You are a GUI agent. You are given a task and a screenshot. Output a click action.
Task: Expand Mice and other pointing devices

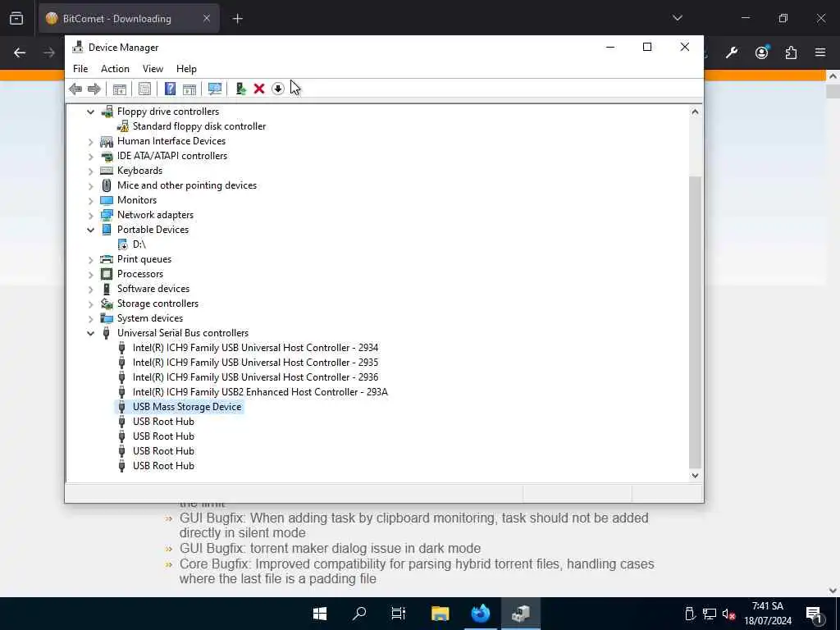click(x=90, y=186)
